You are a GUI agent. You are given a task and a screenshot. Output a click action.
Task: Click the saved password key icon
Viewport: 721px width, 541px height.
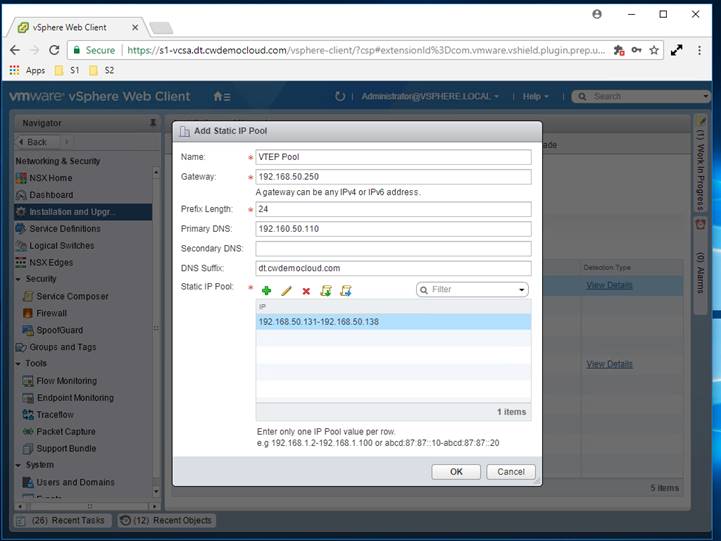[x=636, y=50]
